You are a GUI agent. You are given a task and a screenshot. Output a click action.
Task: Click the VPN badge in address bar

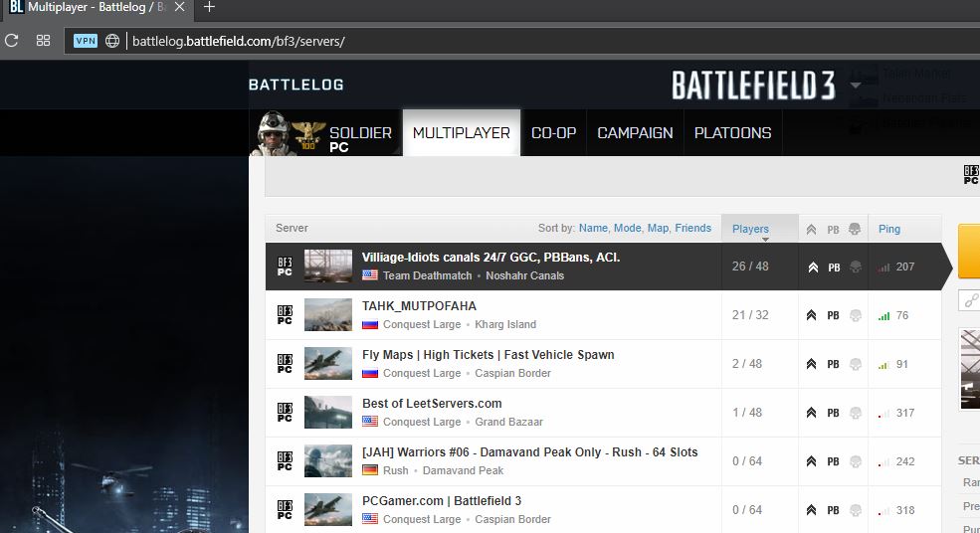[x=86, y=41]
